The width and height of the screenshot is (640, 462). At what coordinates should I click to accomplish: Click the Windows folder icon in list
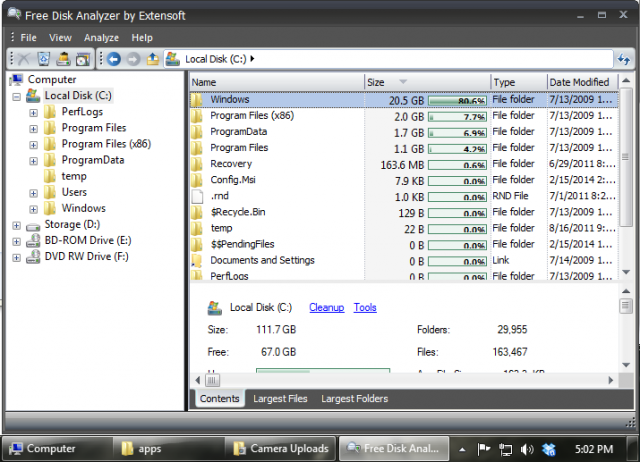tap(197, 100)
